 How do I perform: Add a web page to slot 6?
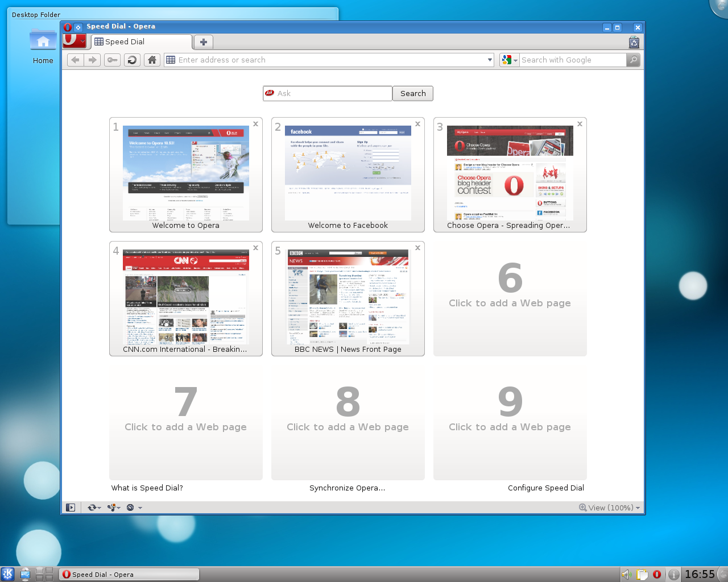coord(510,299)
